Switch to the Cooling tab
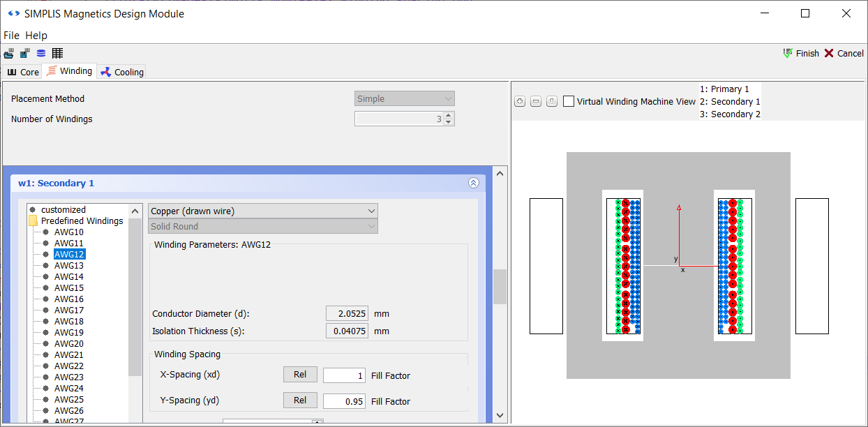 point(122,72)
